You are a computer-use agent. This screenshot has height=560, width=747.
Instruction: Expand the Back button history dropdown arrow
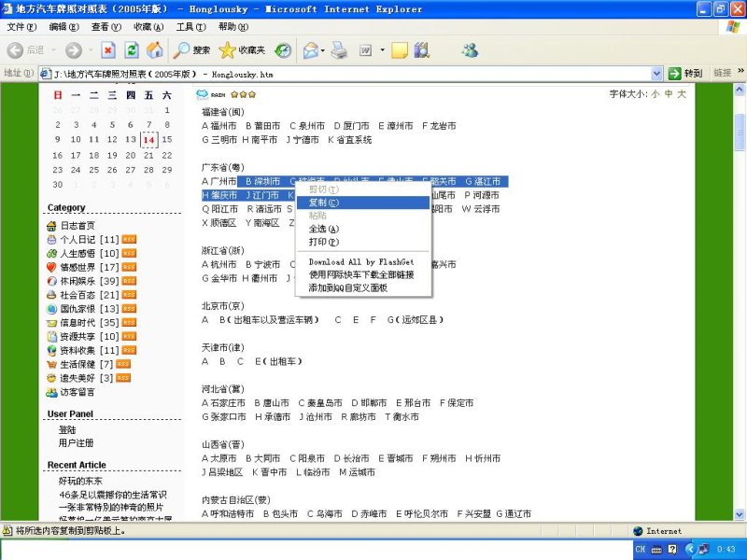(x=53, y=50)
